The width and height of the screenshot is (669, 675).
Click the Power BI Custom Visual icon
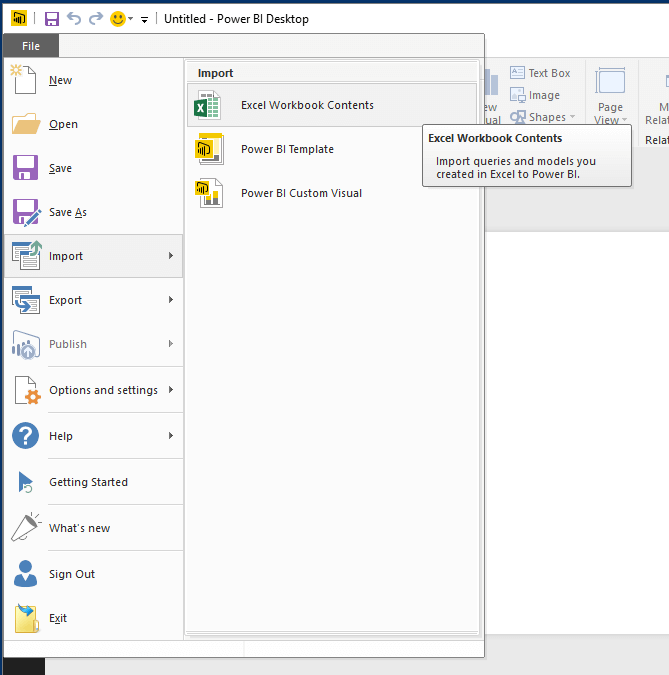tap(210, 193)
